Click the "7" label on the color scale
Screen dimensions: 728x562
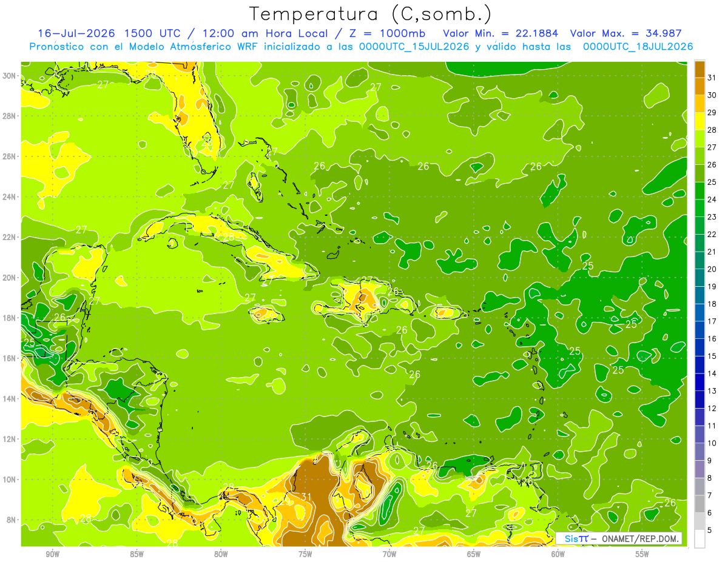710,495
